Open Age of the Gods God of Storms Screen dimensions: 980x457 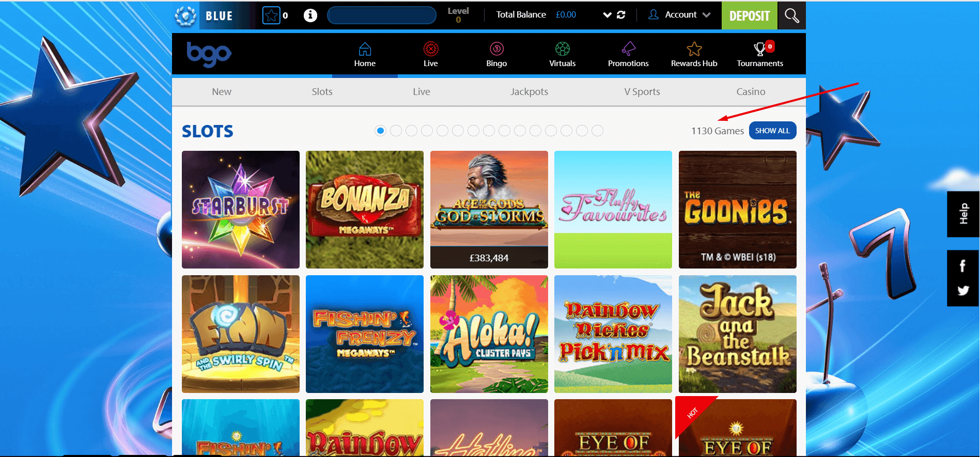pos(489,210)
